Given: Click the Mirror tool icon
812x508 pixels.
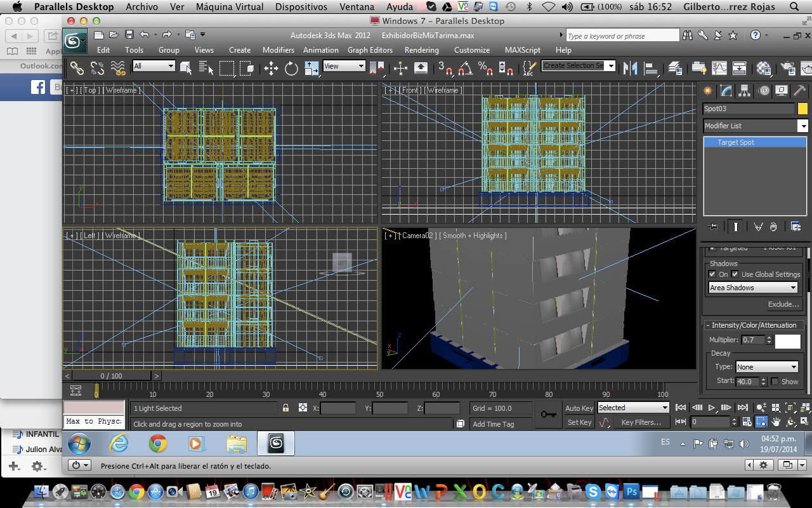Looking at the screenshot, I should click(630, 67).
